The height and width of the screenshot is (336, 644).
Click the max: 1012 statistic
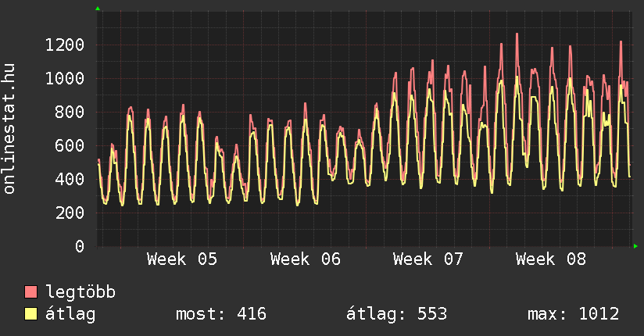coord(573,314)
